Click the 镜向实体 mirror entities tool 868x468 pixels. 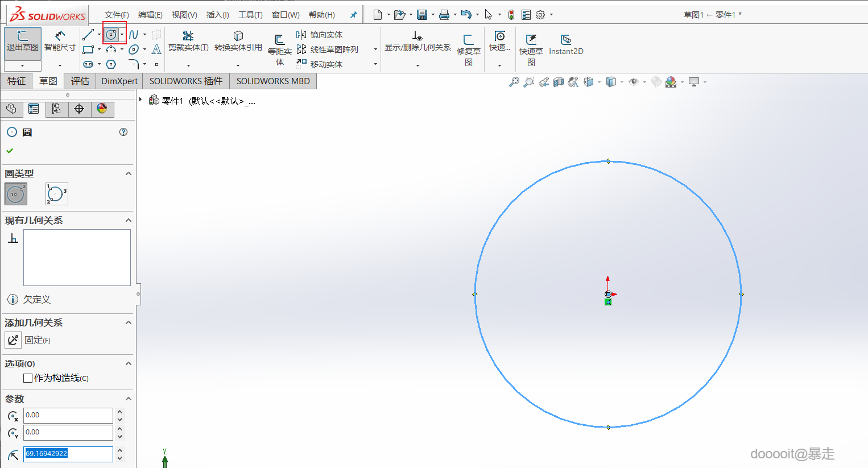320,35
